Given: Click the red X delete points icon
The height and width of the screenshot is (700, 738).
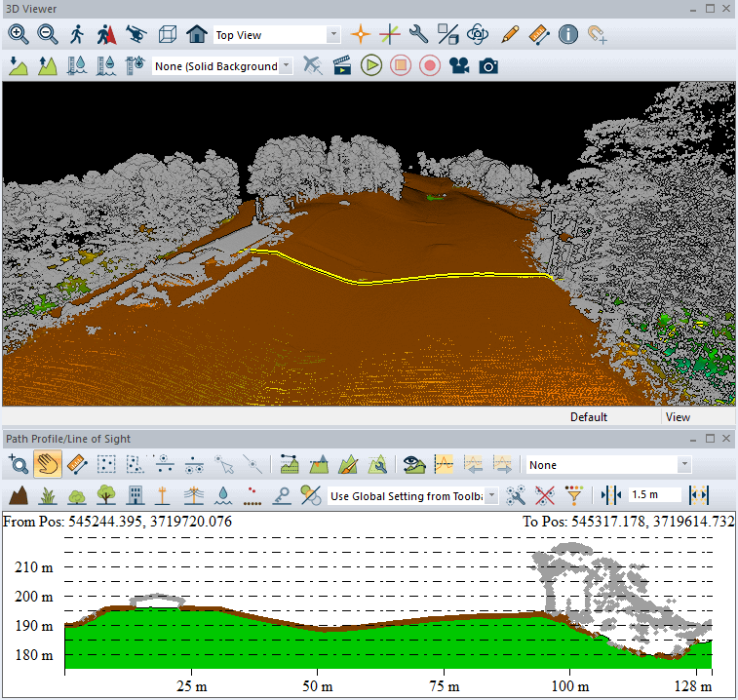Looking at the screenshot, I should pos(545,495).
